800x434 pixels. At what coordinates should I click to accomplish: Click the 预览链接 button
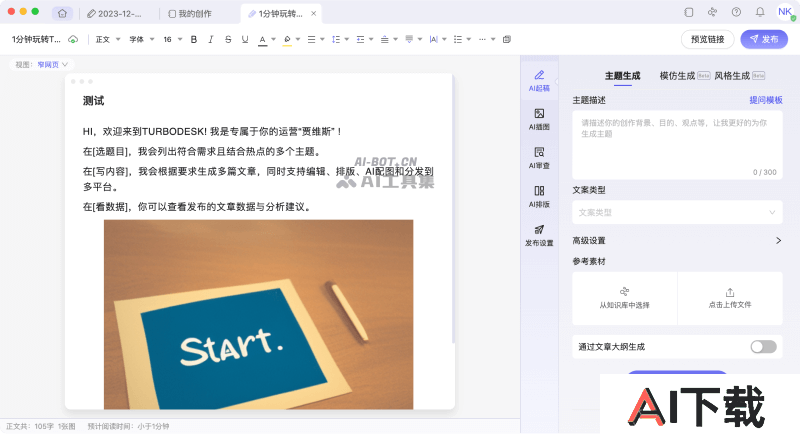[x=707, y=39]
